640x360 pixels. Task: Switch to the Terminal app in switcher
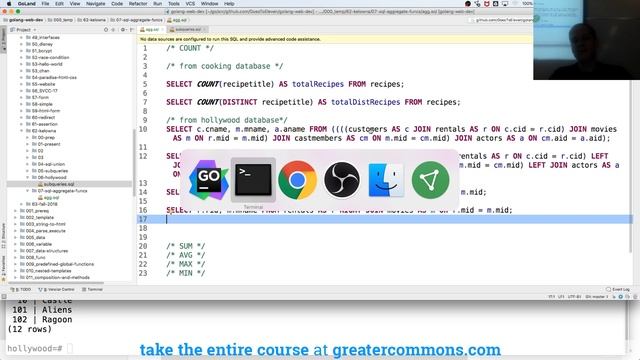tap(253, 180)
